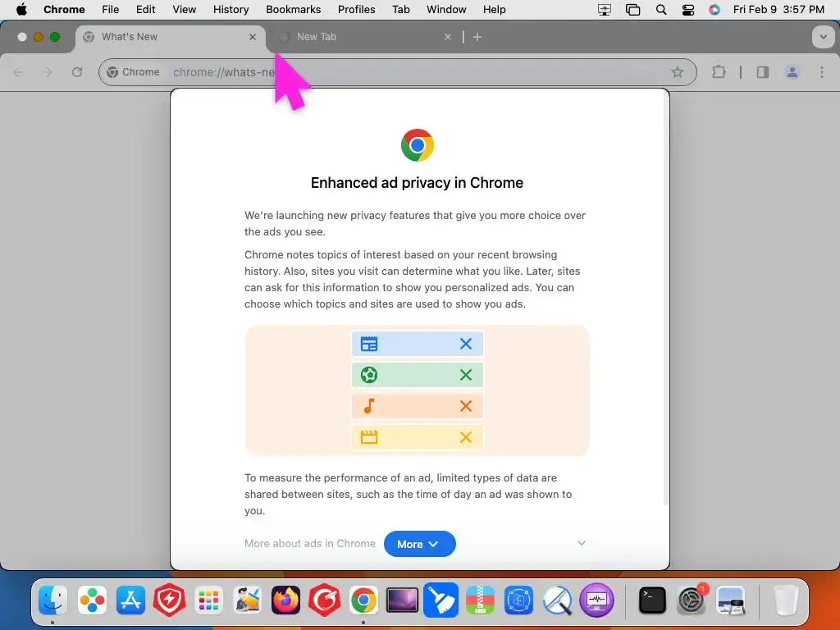This screenshot has height=630, width=840.
Task: Open System Settings from the dock
Action: pyautogui.click(x=692, y=600)
